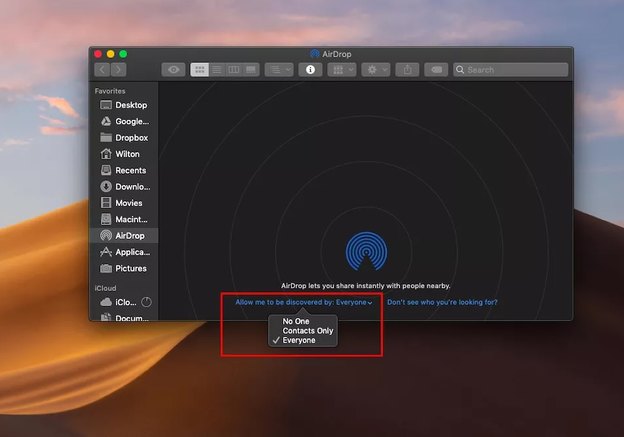Go back with the left arrow button

click(102, 70)
